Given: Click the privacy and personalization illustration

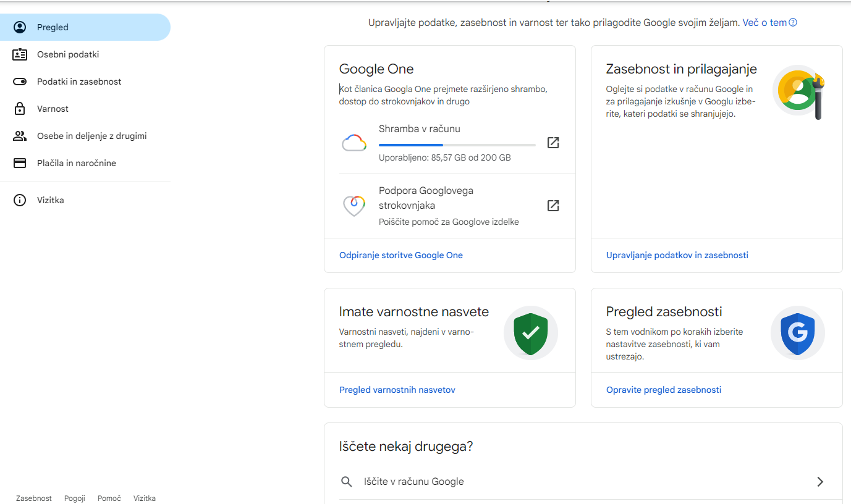Looking at the screenshot, I should 800,91.
